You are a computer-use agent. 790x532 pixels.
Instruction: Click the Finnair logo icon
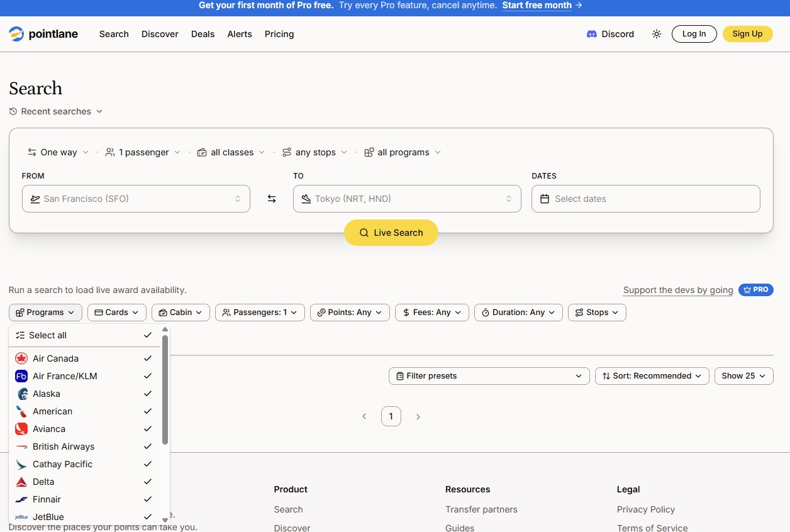(x=21, y=499)
